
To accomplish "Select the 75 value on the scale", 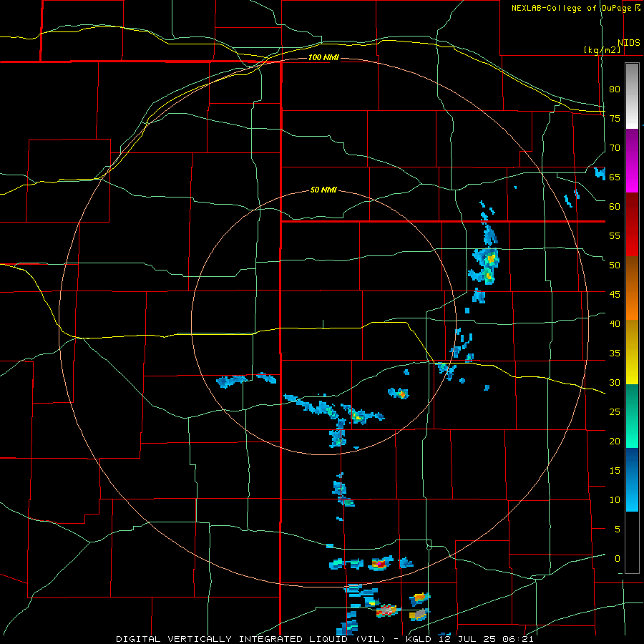I will (615, 119).
